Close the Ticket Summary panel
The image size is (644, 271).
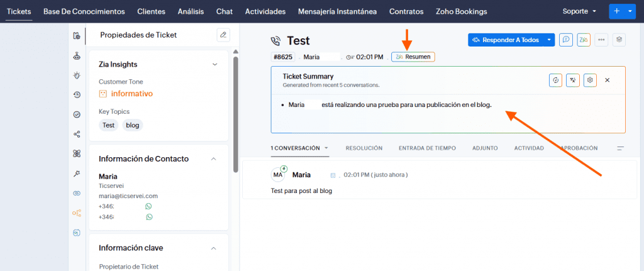point(608,80)
